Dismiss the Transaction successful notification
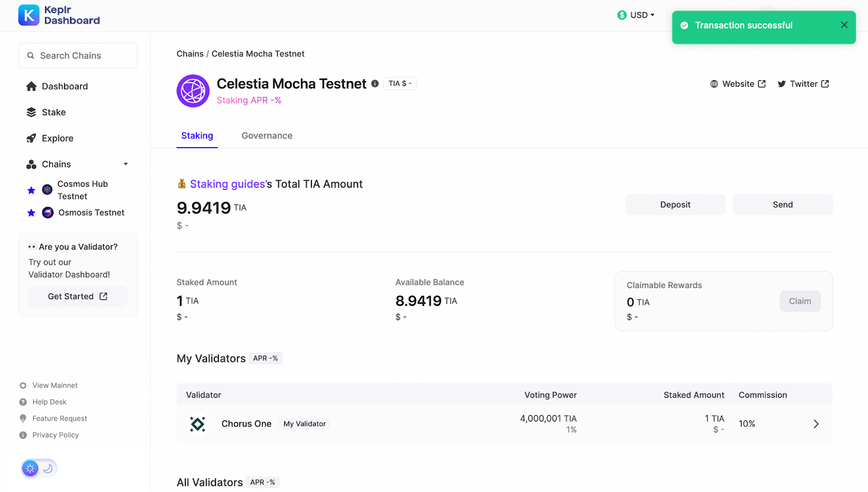Image resolution: width=868 pixels, height=492 pixels. point(844,25)
